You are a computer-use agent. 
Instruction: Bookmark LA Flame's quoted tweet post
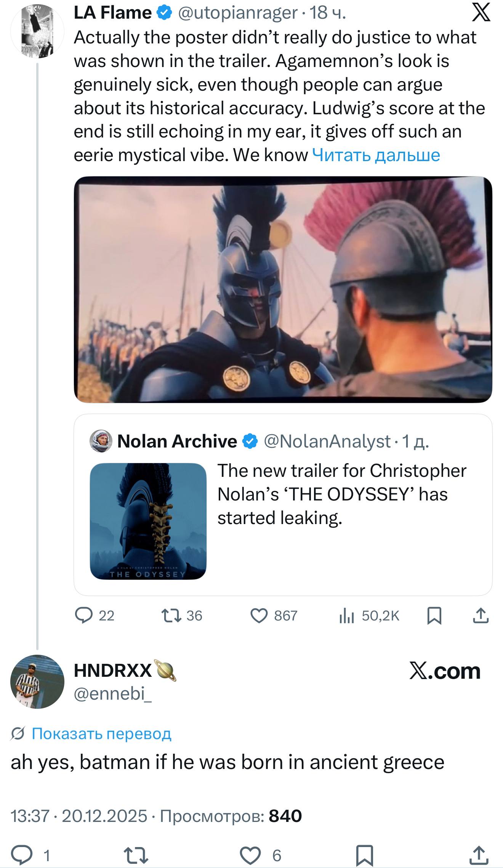click(x=434, y=615)
